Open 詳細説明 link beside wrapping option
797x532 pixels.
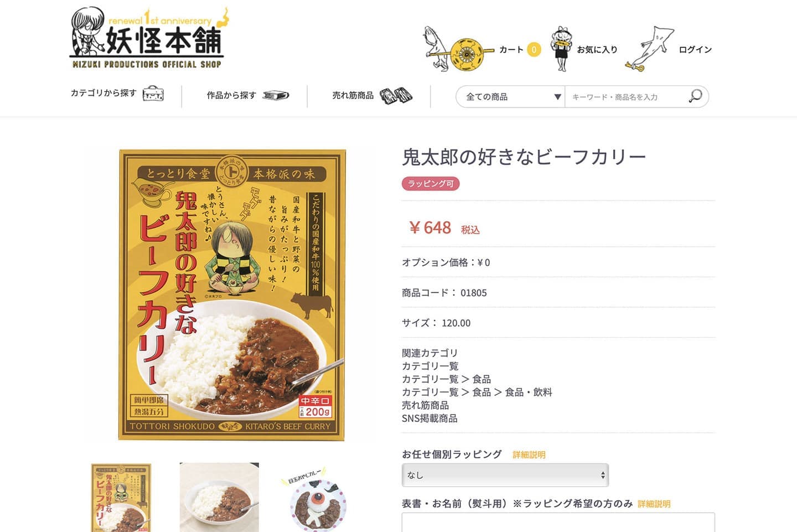point(529,454)
